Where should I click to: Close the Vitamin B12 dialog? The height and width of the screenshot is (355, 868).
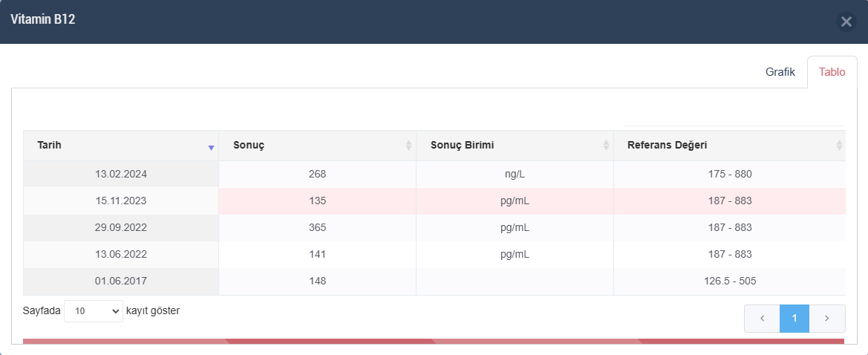click(x=846, y=22)
